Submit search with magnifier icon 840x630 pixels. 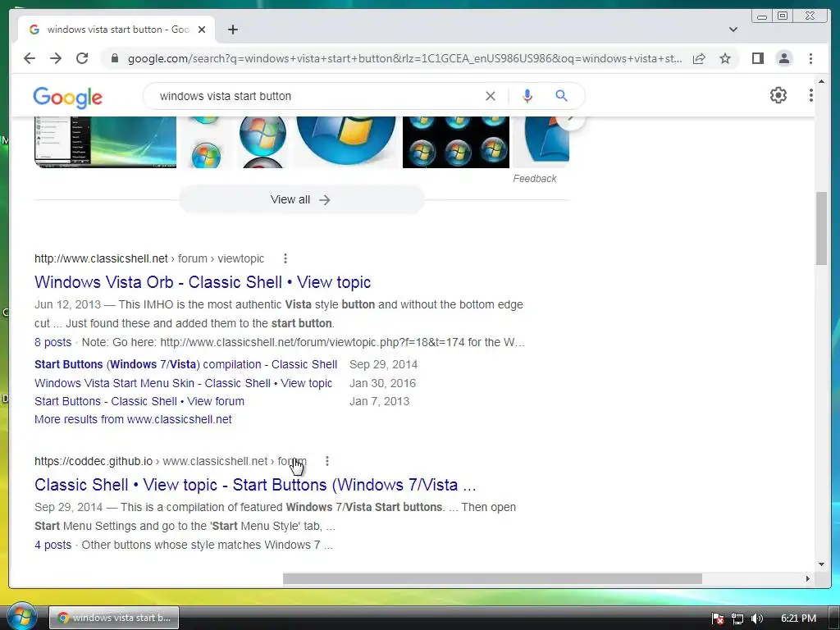click(561, 96)
